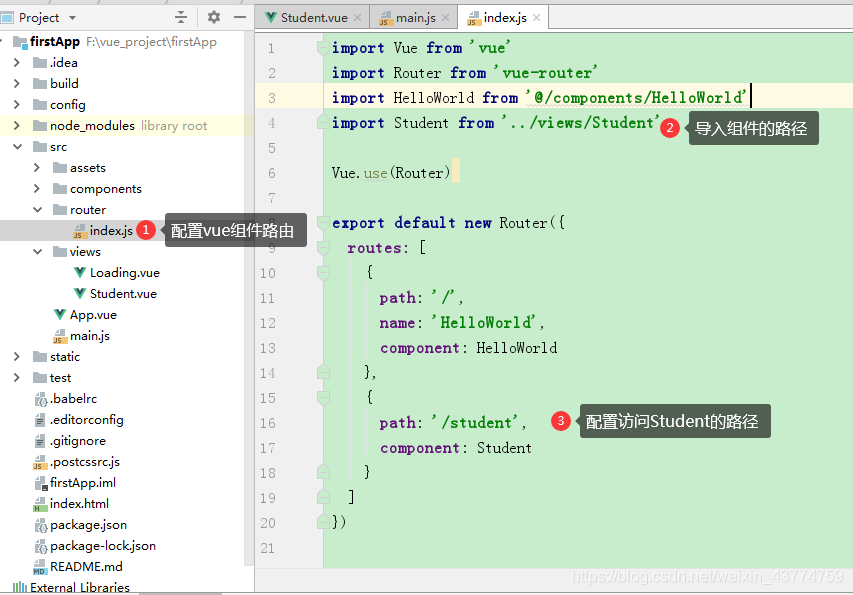Open Project panel settings gear
The width and height of the screenshot is (853, 595).
click(x=213, y=17)
